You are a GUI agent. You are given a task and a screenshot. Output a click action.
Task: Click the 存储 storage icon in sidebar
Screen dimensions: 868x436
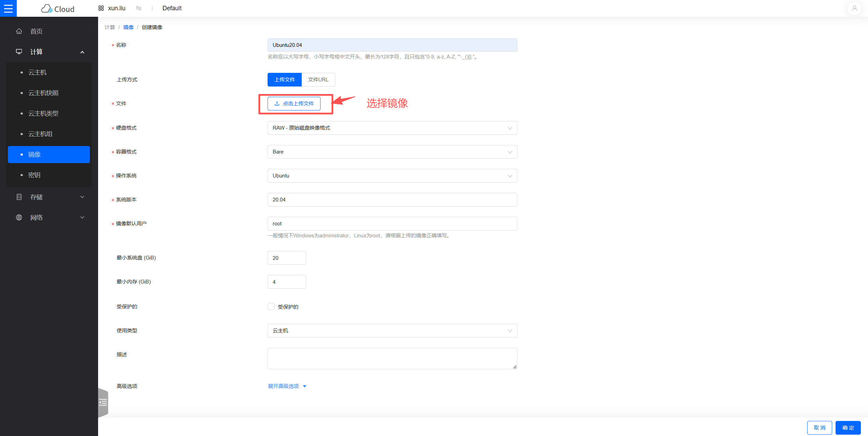click(x=19, y=197)
